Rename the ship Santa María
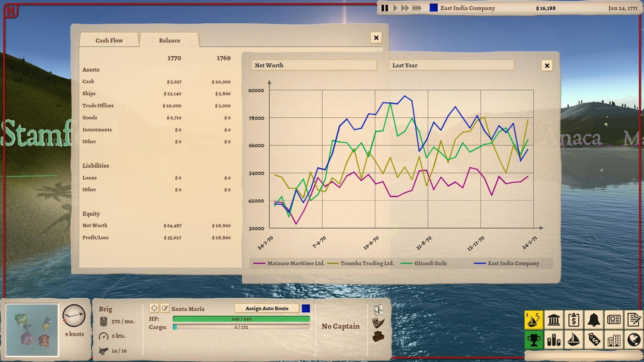Screen dimensions: 644x362 pyautogui.click(x=165, y=308)
